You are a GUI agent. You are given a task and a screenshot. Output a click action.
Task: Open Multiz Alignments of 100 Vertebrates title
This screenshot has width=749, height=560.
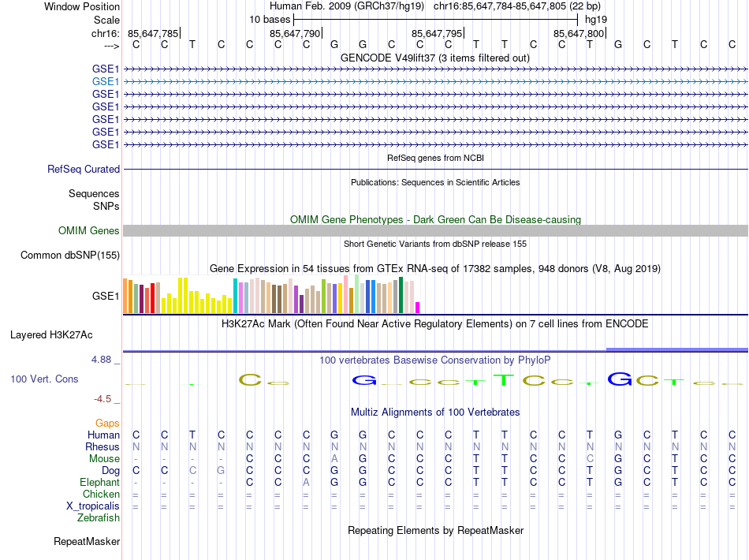(x=435, y=413)
